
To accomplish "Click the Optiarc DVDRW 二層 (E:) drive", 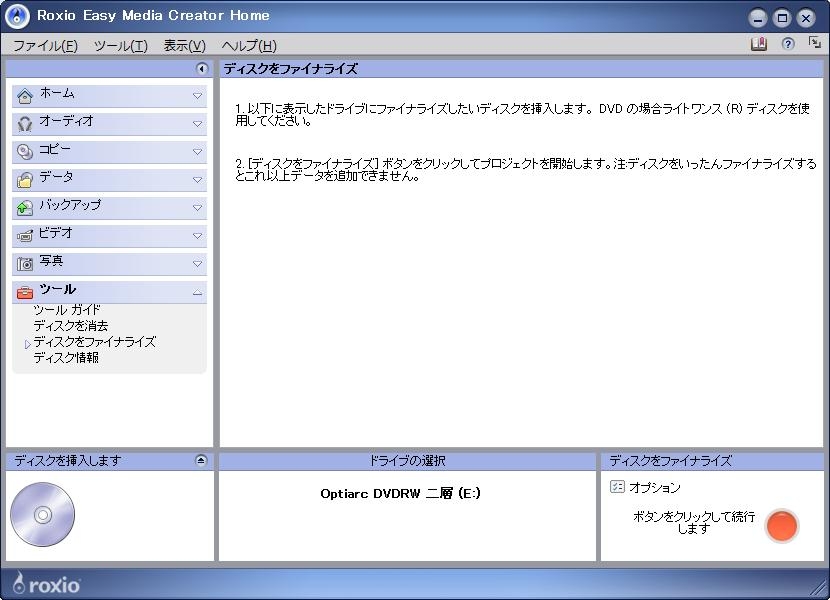I will pos(400,493).
